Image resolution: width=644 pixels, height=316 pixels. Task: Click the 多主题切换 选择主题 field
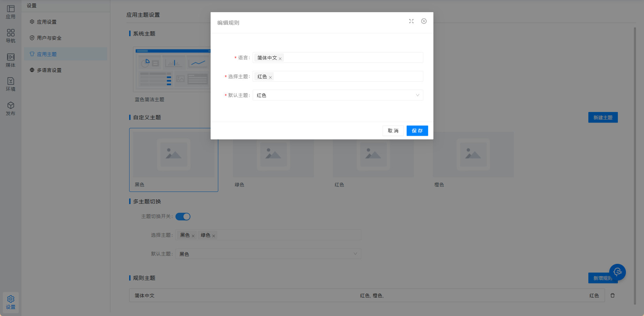tap(268, 235)
